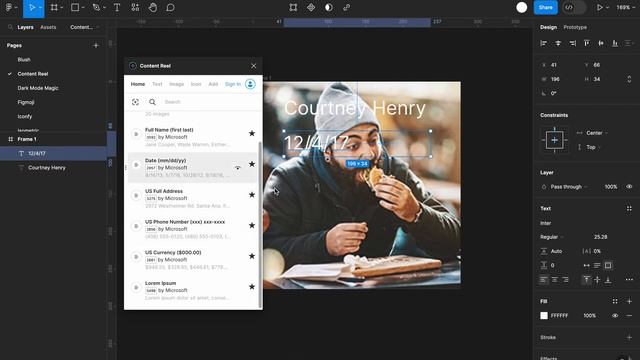Viewport: 640px width, 360px height.
Task: Click the user avatar circle
Action: click(x=522, y=7)
